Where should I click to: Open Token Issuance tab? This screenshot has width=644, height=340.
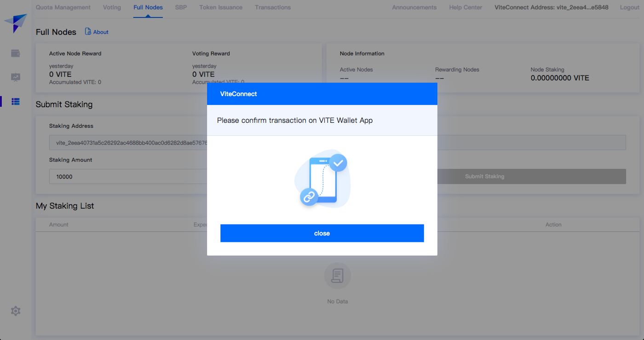[x=221, y=7]
